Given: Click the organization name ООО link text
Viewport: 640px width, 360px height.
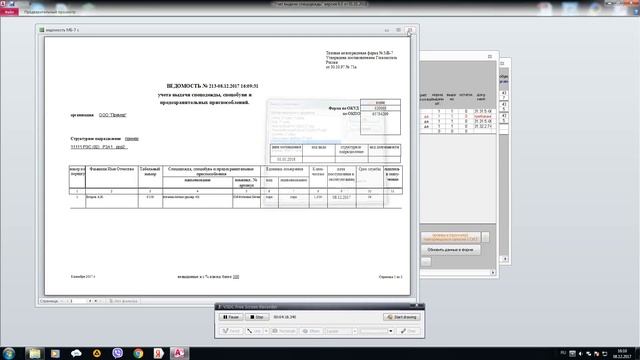Looking at the screenshot, I should pos(113,115).
